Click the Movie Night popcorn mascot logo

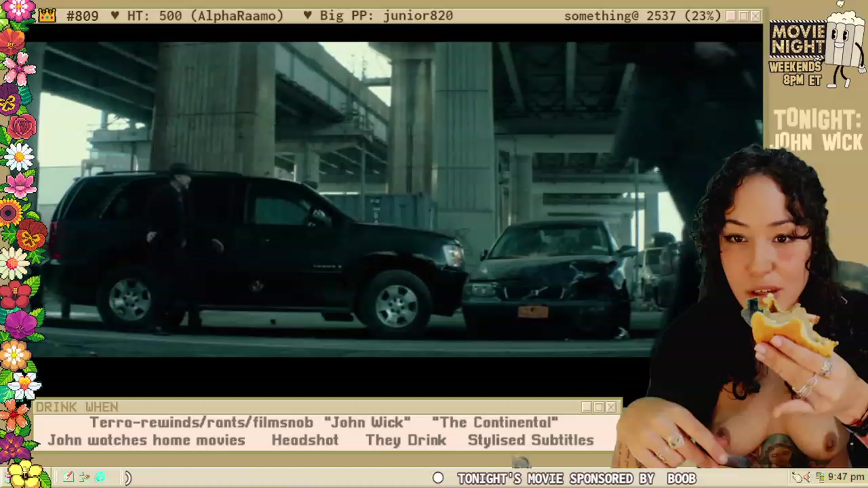(845, 45)
